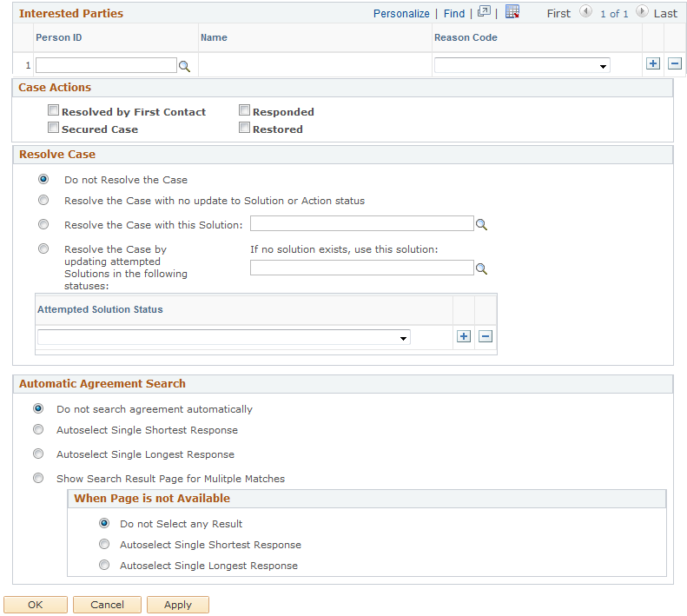
Task: Click the Apply button
Action: tap(178, 605)
